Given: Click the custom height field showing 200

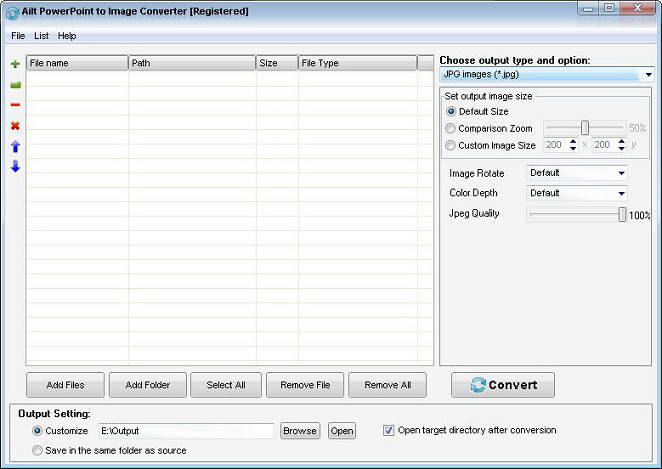Looking at the screenshot, I should coord(605,145).
